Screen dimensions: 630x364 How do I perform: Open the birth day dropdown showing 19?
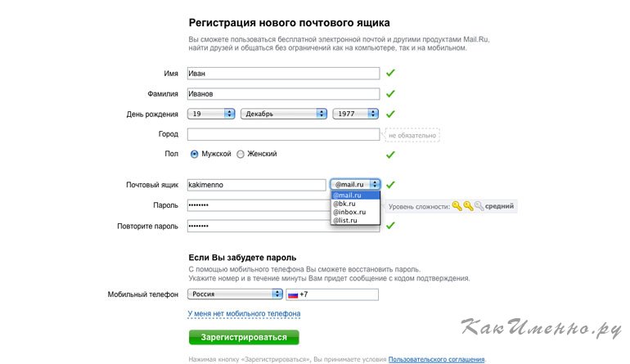click(x=211, y=114)
